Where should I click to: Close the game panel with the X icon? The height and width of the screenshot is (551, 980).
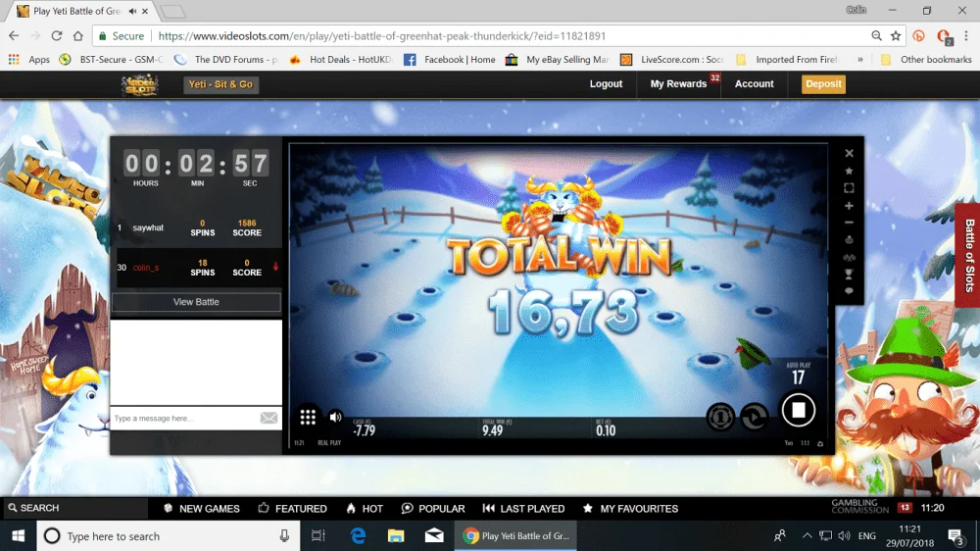(x=849, y=153)
